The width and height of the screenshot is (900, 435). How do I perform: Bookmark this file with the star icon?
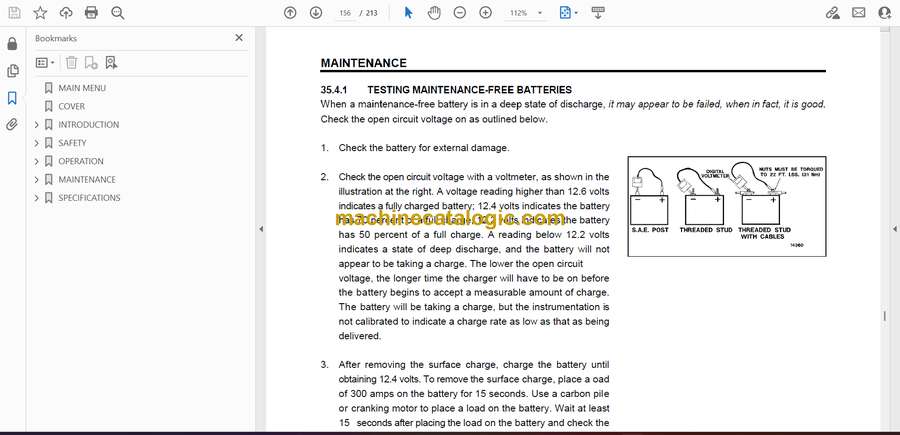click(40, 13)
